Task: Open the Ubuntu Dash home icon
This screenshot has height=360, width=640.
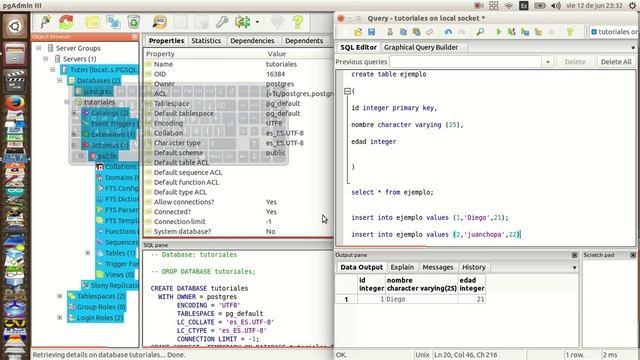Action: [x=15, y=27]
